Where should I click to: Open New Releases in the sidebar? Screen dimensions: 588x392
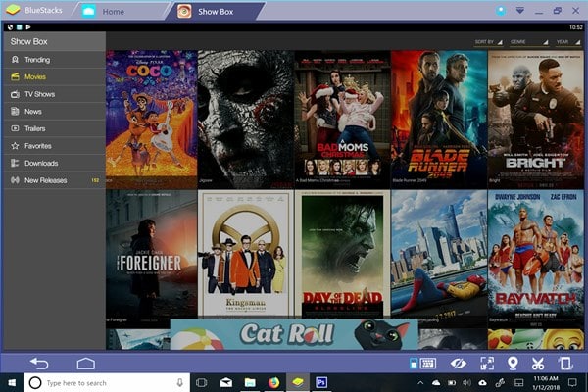(x=55, y=180)
